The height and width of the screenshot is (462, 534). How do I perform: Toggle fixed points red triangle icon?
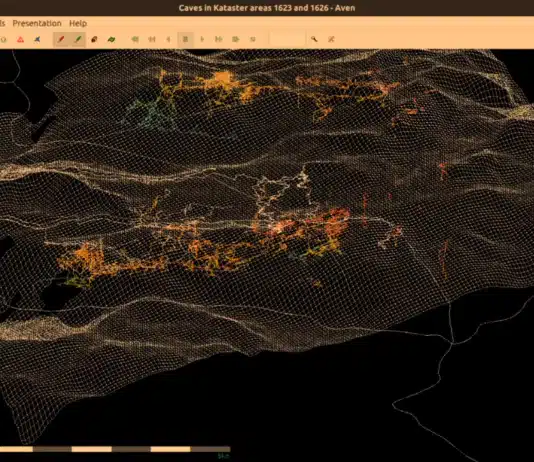coord(20,39)
